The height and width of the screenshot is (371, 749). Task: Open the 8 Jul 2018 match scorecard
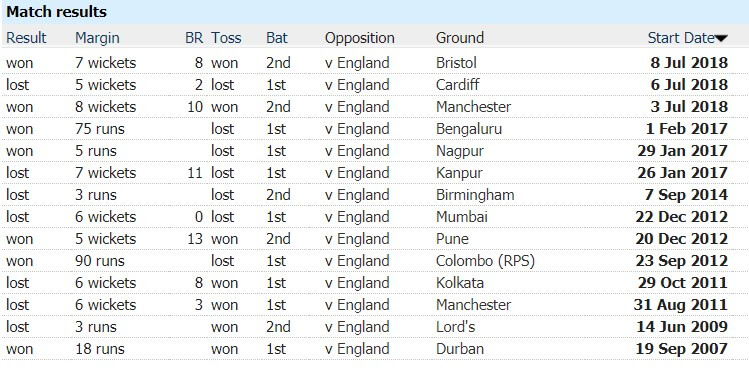click(689, 63)
